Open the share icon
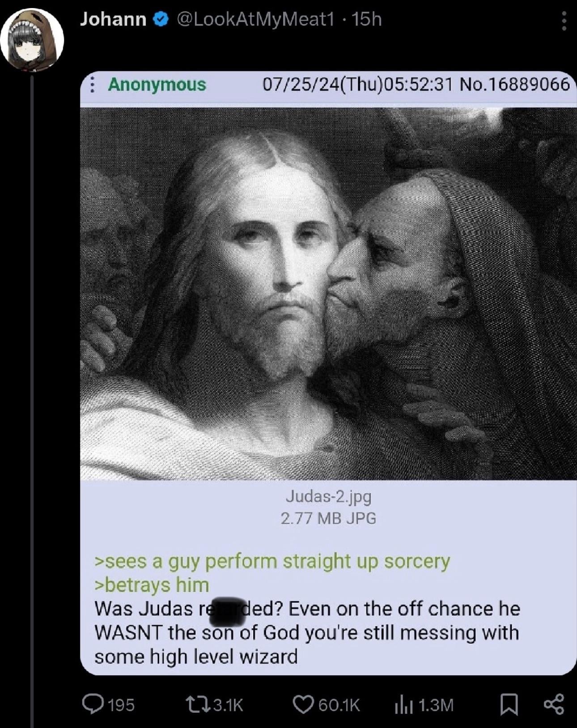The image size is (577, 728). click(x=554, y=704)
